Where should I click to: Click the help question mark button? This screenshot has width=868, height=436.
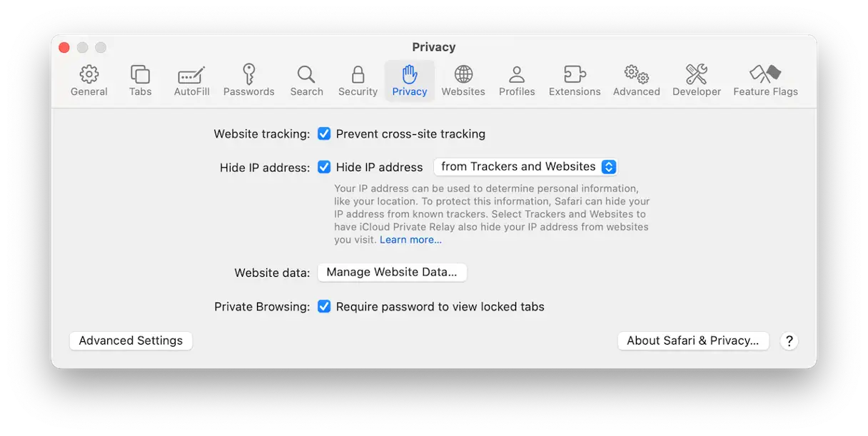[x=789, y=341]
